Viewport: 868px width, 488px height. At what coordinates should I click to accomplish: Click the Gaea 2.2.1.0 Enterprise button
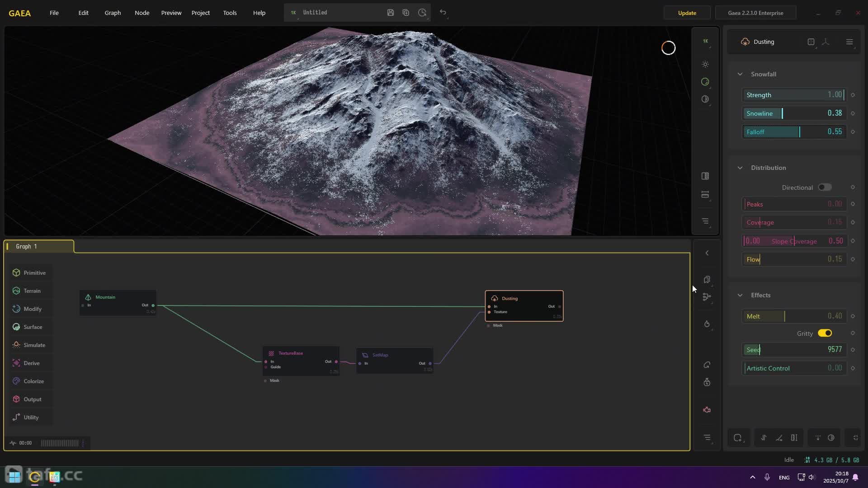tap(755, 13)
